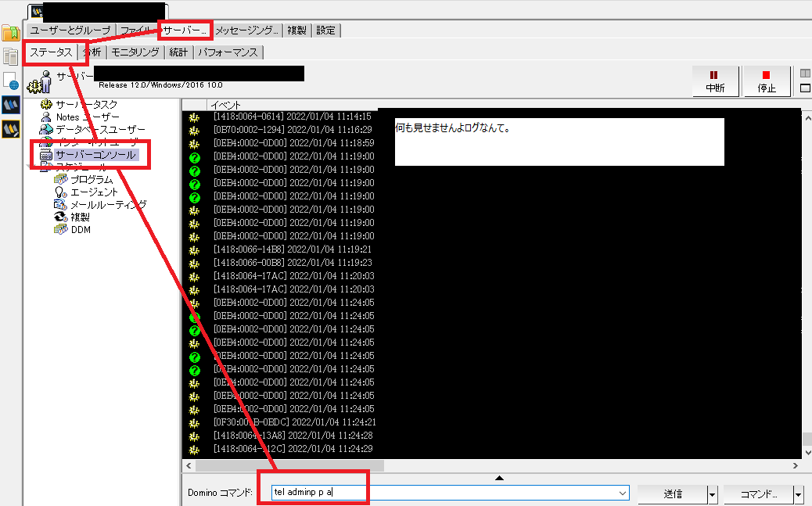Select the server person icon beside サーバー label
The height and width of the screenshot is (506, 812).
pos(41,82)
